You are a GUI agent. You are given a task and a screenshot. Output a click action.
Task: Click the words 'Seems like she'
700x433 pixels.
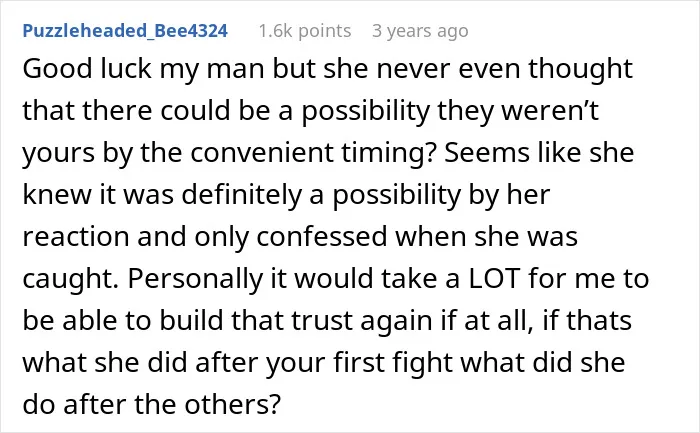pyautogui.click(x=539, y=153)
